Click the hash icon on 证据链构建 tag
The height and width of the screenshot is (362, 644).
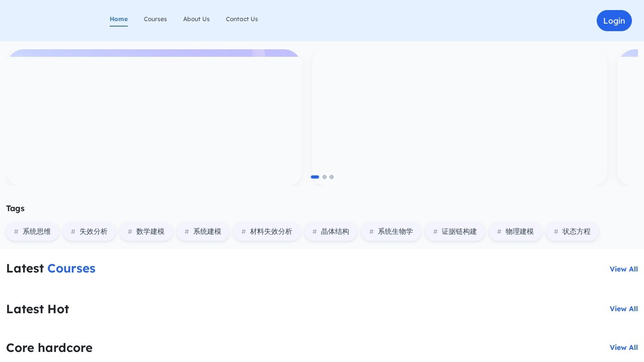coord(435,231)
